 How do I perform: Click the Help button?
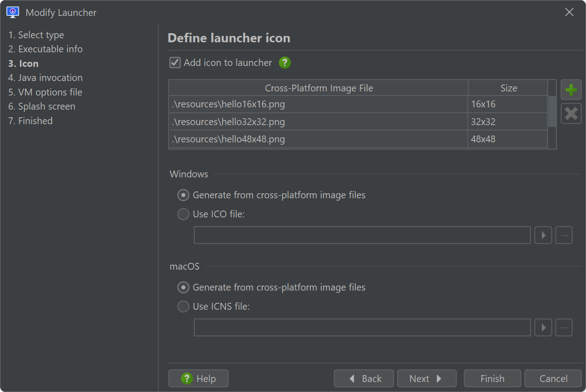pyautogui.click(x=198, y=378)
